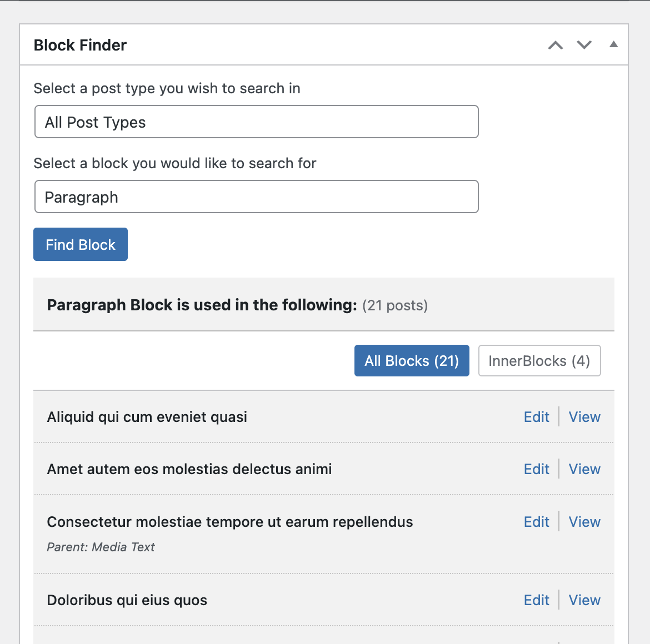Edit the Doloribus qui eius quos post

click(x=536, y=600)
